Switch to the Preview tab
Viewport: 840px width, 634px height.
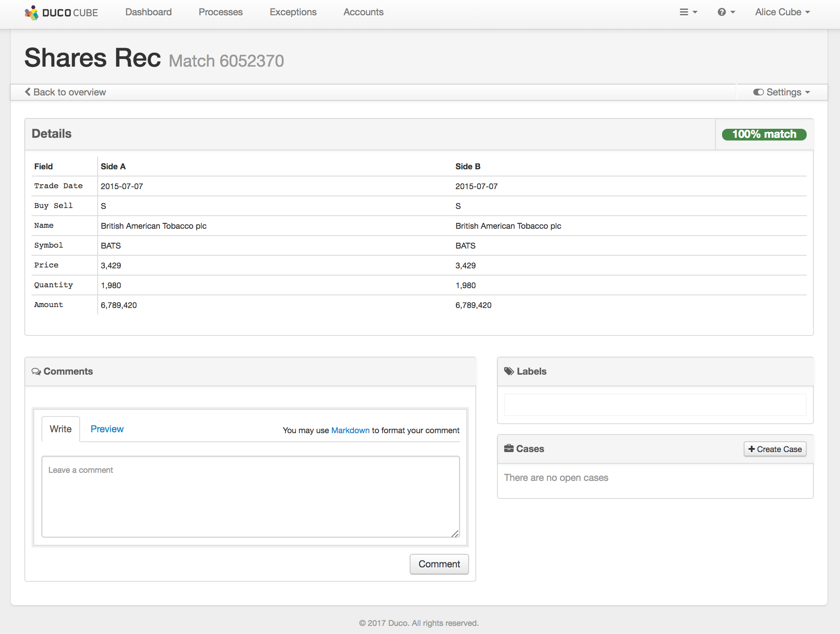[107, 429]
